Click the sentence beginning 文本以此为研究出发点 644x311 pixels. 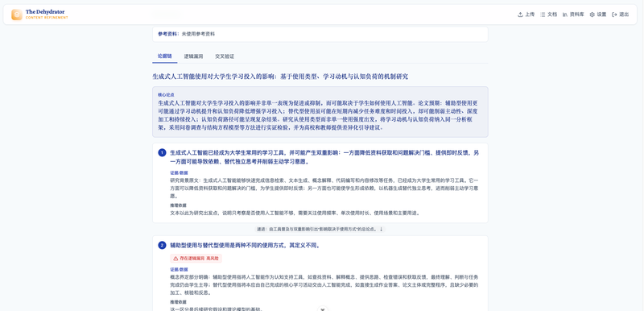pos(295,213)
